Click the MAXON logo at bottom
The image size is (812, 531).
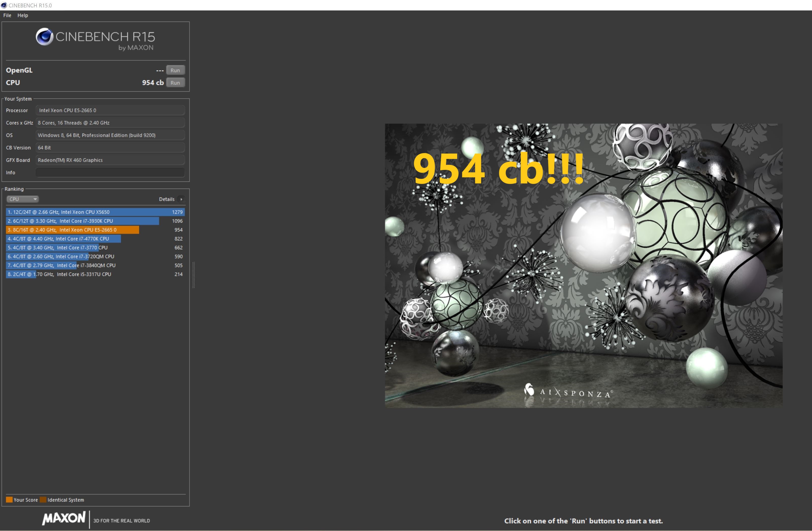click(x=64, y=518)
